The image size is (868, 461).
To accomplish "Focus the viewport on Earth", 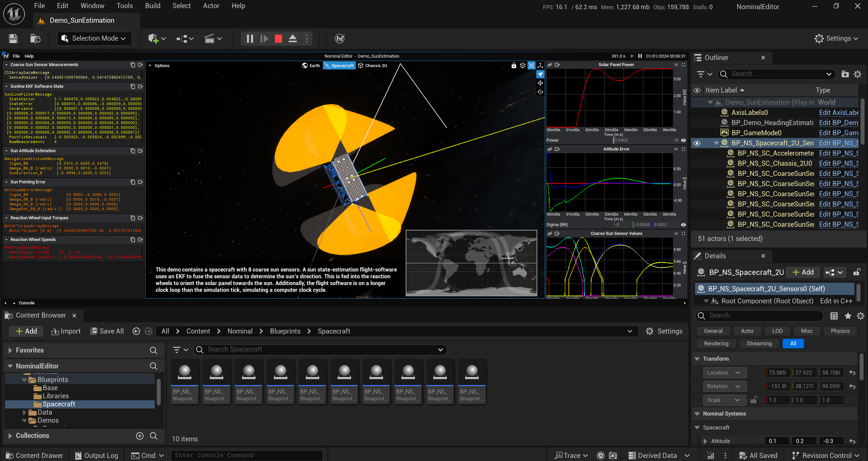I will coord(311,66).
